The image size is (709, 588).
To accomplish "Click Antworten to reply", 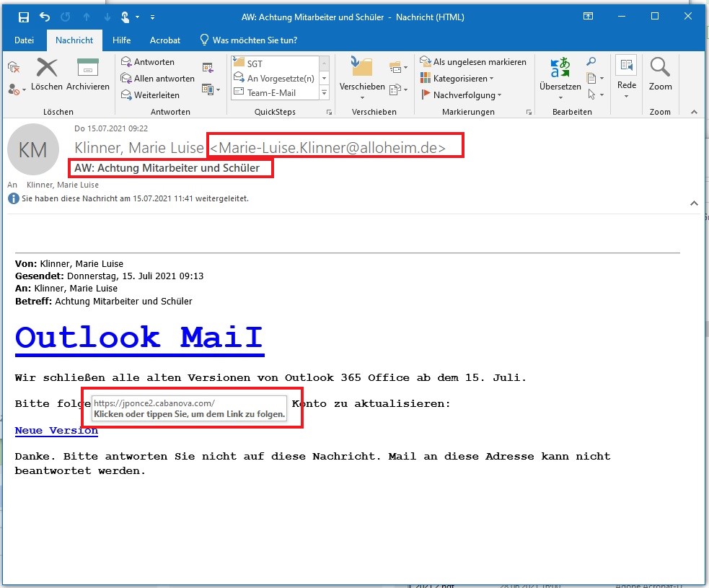I will coord(148,62).
